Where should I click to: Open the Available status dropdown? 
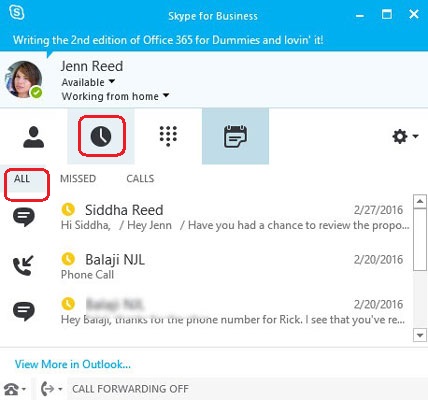pos(88,82)
